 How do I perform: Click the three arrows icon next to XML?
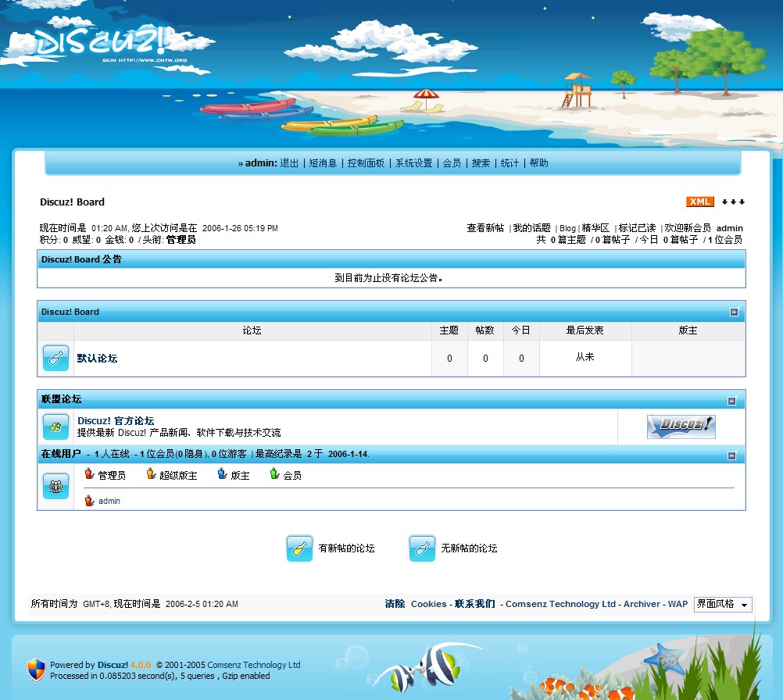pos(733,202)
